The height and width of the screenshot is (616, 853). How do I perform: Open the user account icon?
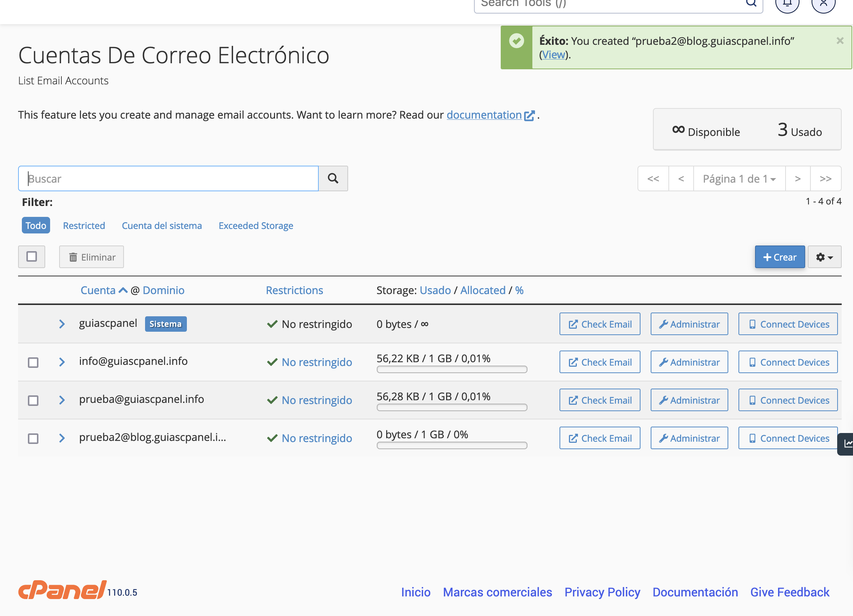click(824, 4)
